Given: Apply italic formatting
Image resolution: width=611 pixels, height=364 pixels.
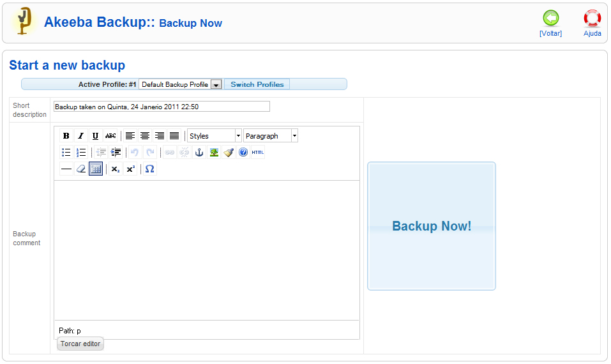Looking at the screenshot, I should click(80, 135).
